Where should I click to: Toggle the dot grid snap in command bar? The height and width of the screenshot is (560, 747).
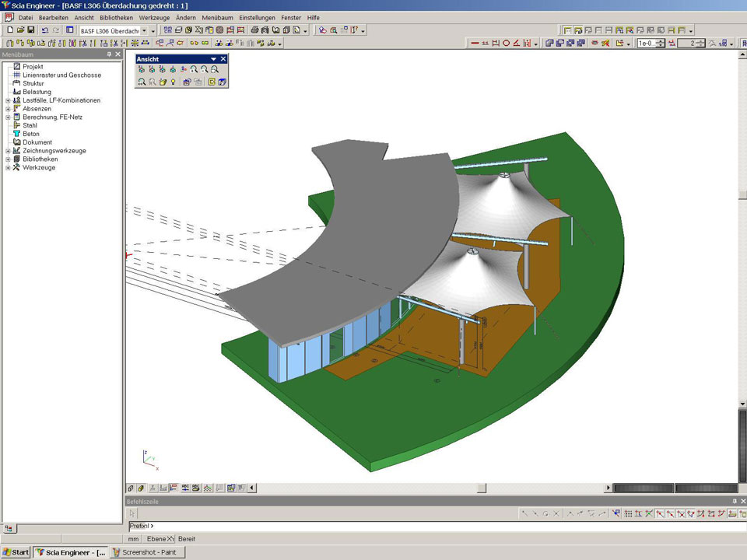[x=628, y=514]
